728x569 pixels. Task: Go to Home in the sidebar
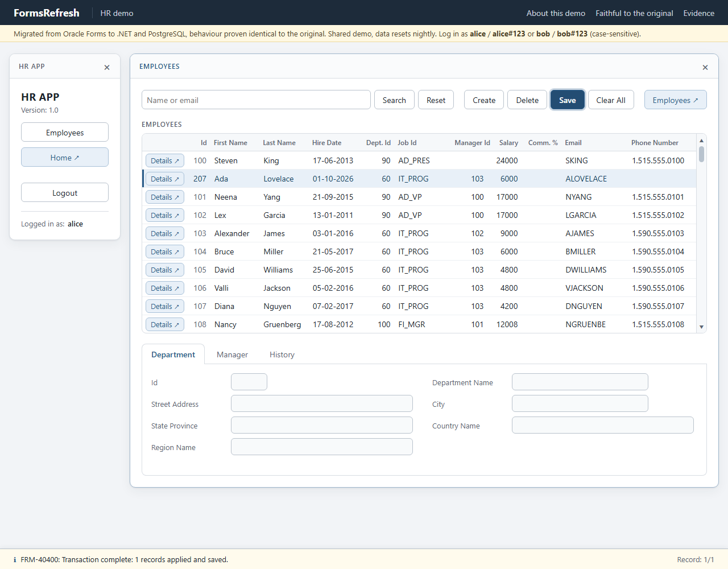click(x=65, y=158)
